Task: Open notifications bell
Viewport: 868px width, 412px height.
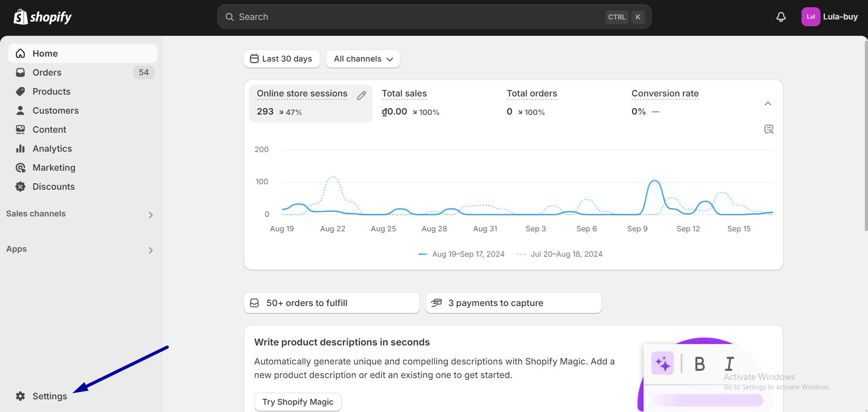Action: [x=781, y=17]
